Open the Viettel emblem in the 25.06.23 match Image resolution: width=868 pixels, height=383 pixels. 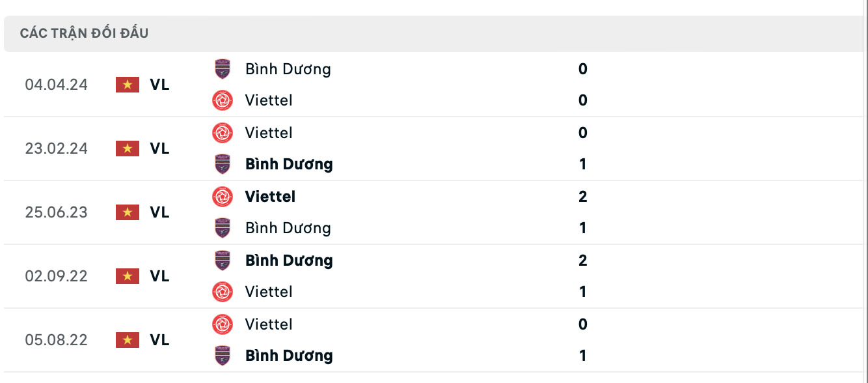223,196
